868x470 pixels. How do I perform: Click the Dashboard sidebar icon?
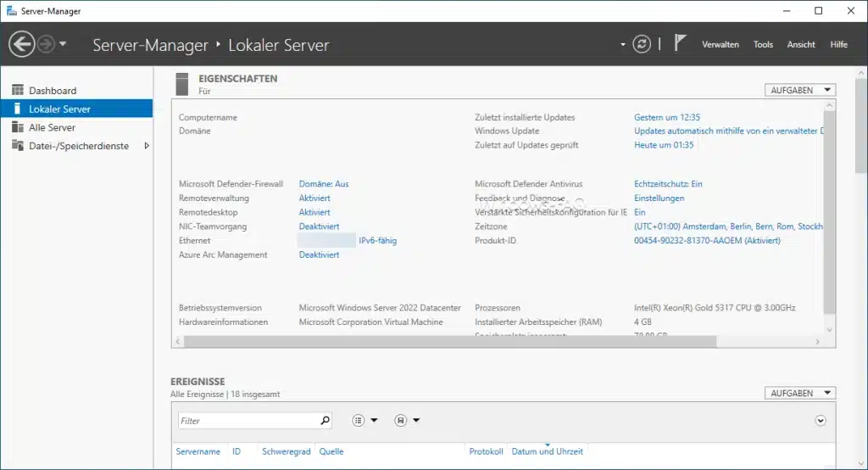point(18,90)
